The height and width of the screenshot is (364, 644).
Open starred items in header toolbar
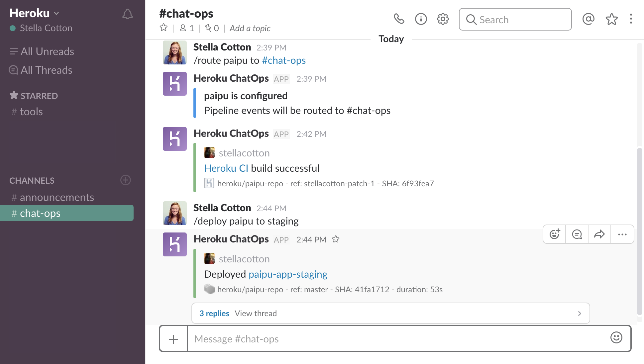[x=611, y=19]
